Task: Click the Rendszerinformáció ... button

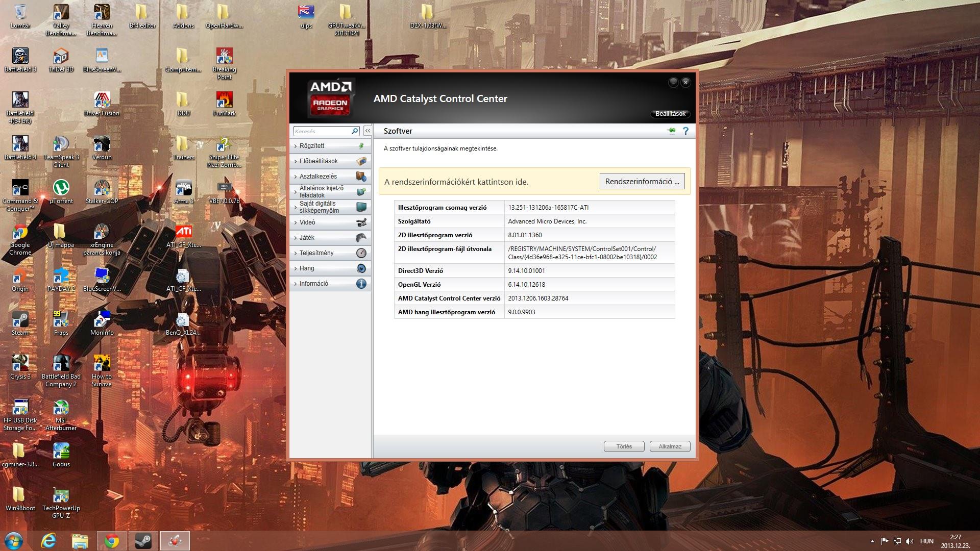Action: coord(642,182)
